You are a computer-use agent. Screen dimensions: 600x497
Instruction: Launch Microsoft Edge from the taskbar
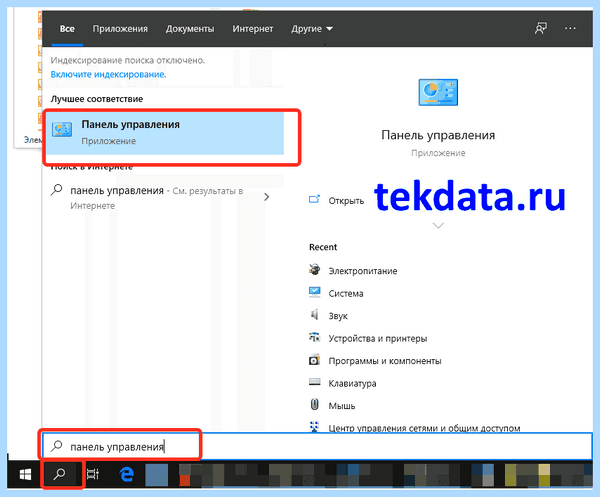(x=127, y=474)
